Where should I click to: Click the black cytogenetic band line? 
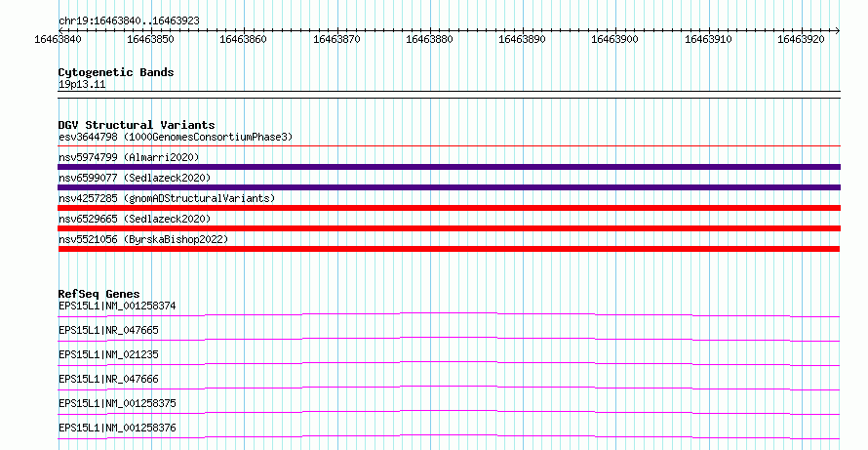(x=449, y=95)
